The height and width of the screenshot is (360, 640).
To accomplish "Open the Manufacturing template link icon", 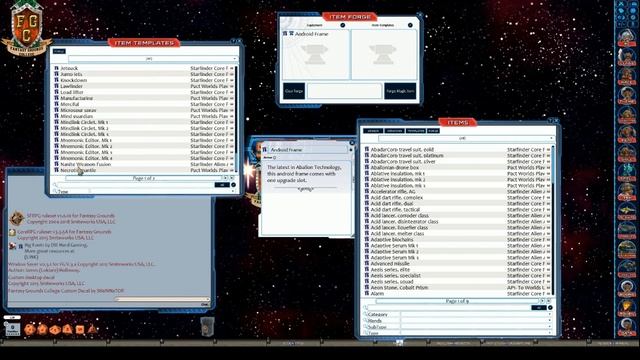I will tap(56, 98).
